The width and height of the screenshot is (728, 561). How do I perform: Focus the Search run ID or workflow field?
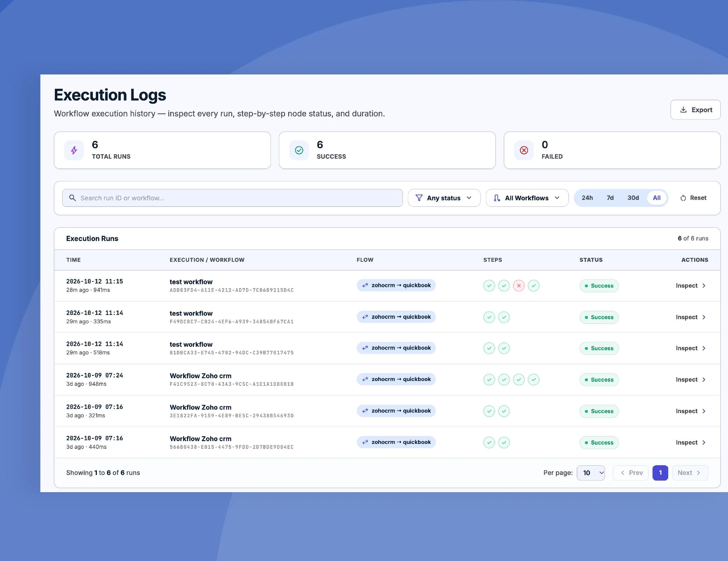[x=232, y=198]
